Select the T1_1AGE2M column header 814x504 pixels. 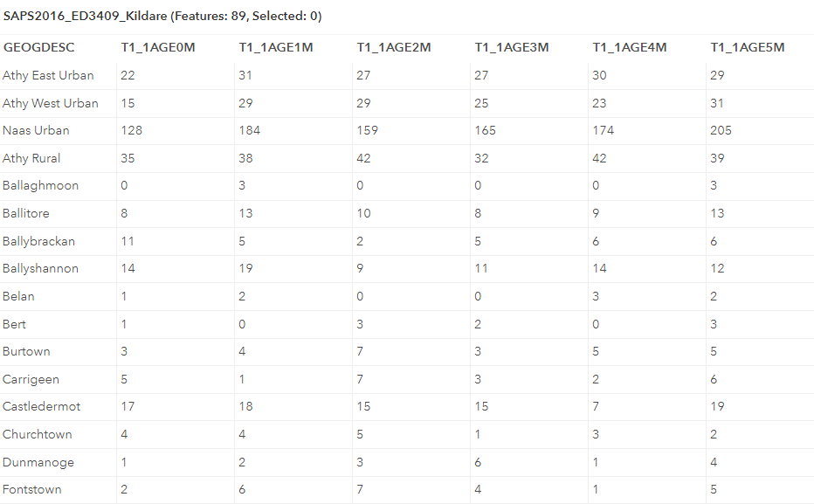(x=394, y=47)
